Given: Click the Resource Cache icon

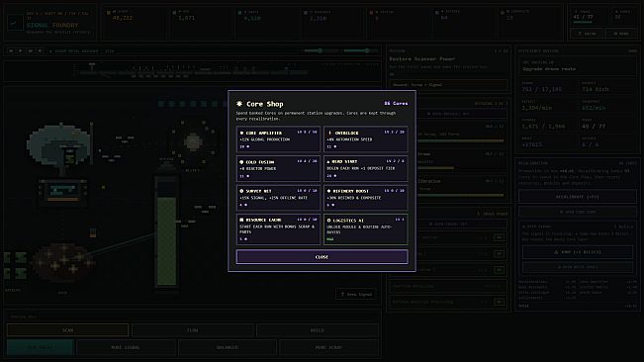Looking at the screenshot, I should point(241,220).
